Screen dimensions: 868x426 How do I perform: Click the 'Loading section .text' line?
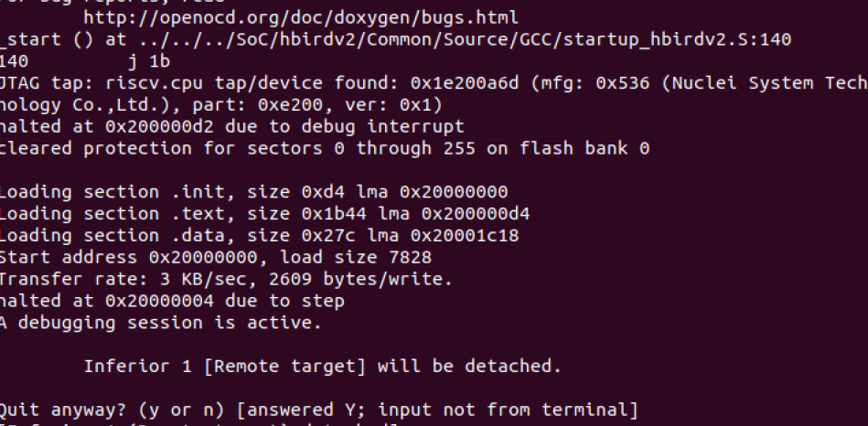264,214
